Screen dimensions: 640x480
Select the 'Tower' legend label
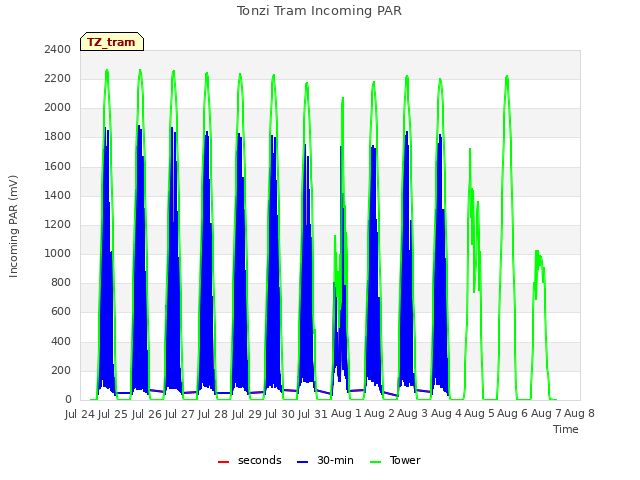pos(405,460)
